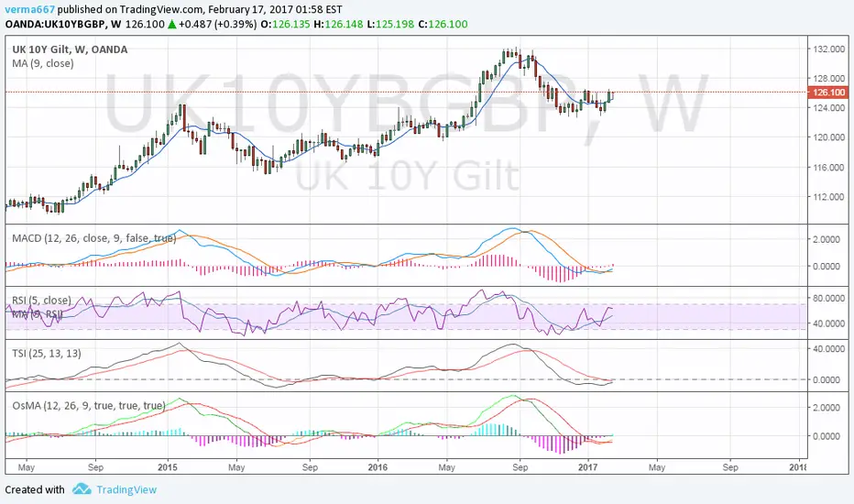
Task: Click the 2015 label on the time axis
Action: tap(168, 467)
